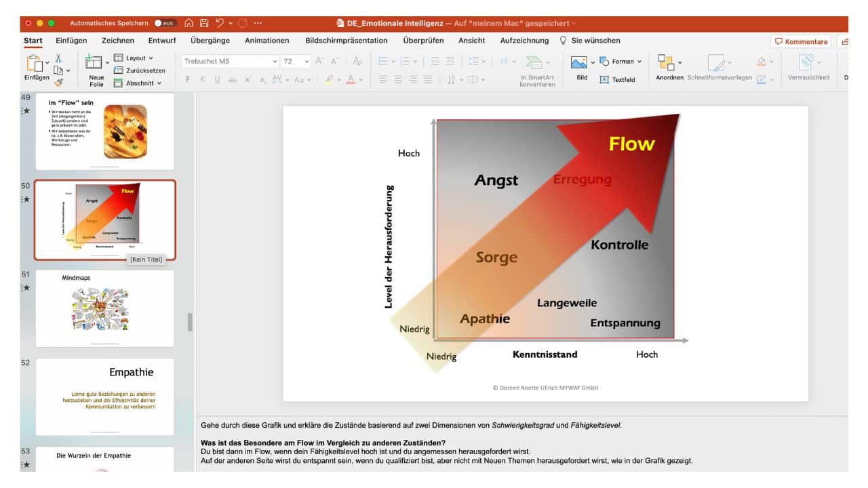
Task: Click the Bild picture icon
Action: (579, 62)
